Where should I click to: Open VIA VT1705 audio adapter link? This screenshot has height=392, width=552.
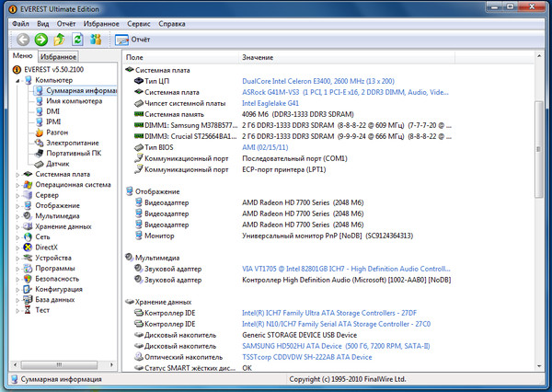point(346,269)
